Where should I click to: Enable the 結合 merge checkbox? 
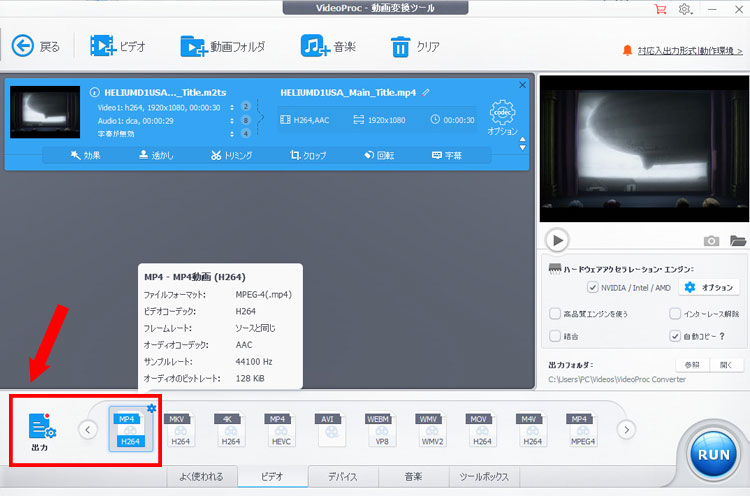(555, 336)
